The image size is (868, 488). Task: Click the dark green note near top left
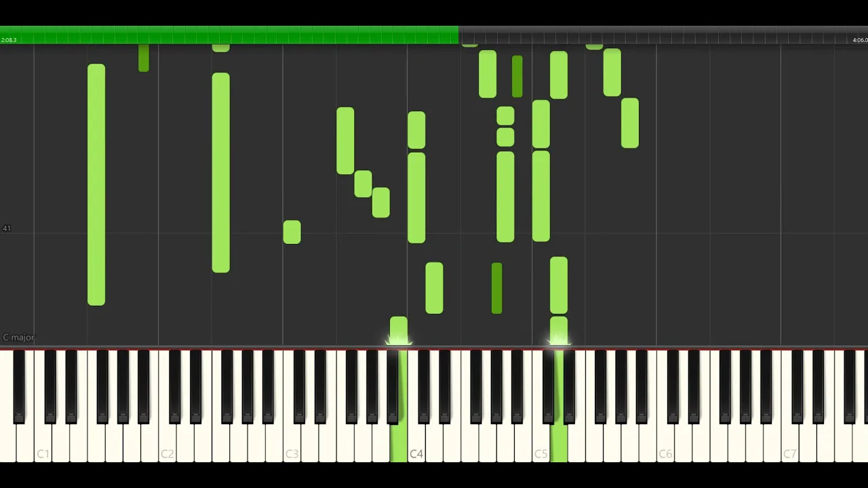(x=144, y=58)
